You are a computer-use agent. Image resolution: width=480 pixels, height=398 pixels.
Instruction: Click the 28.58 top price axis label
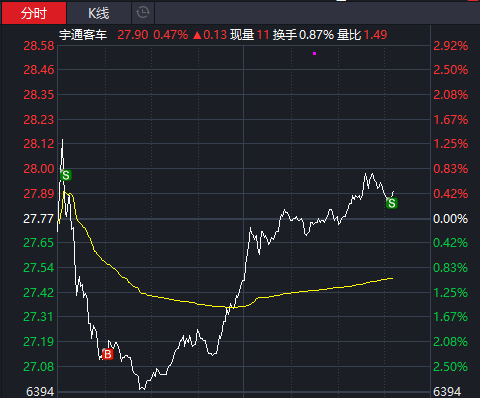(x=39, y=46)
